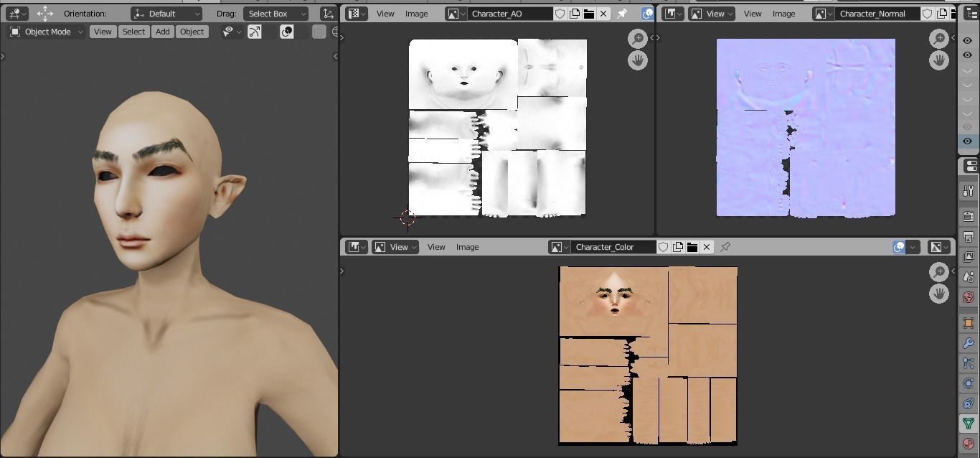Open the Image menu in the Character_Normal editor
Image resolution: width=980 pixels, height=458 pixels.
click(783, 14)
